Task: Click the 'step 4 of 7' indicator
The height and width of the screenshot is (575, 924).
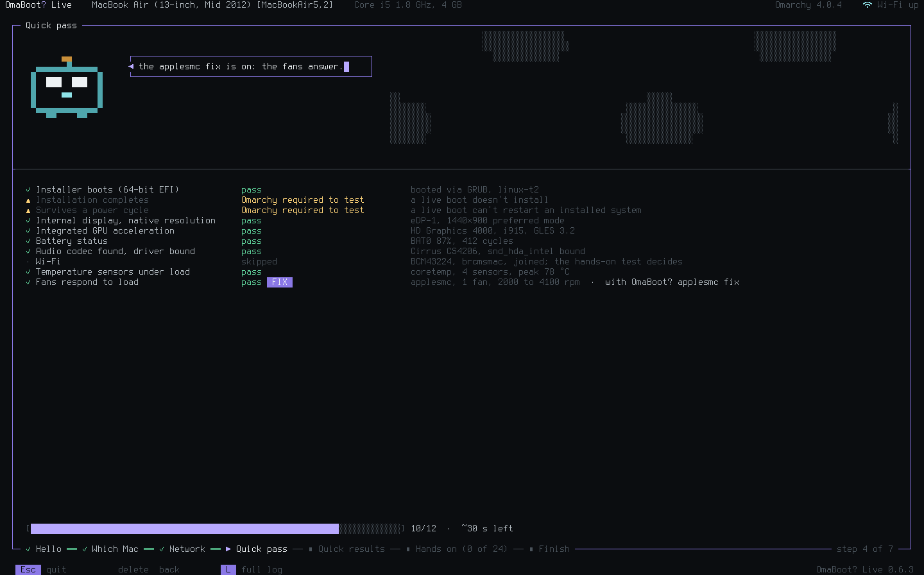Action: click(865, 549)
